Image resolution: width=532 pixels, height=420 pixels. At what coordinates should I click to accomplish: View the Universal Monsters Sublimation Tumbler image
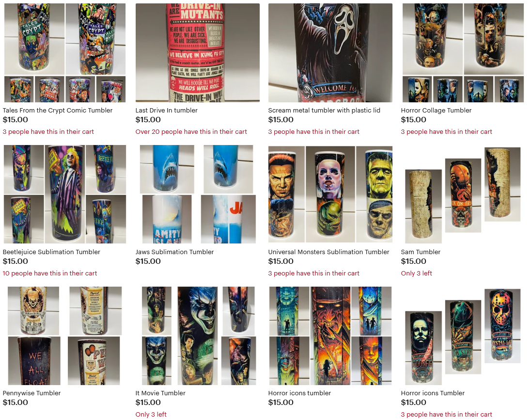click(330, 194)
